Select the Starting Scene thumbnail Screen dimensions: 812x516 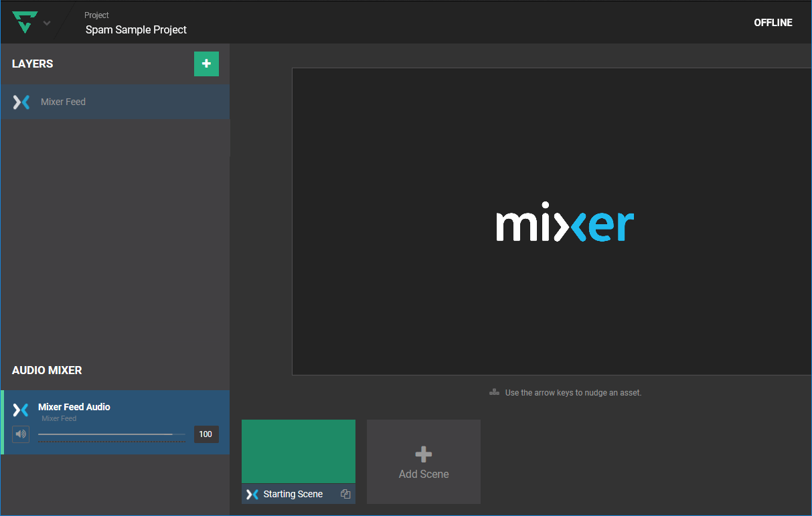(298, 450)
